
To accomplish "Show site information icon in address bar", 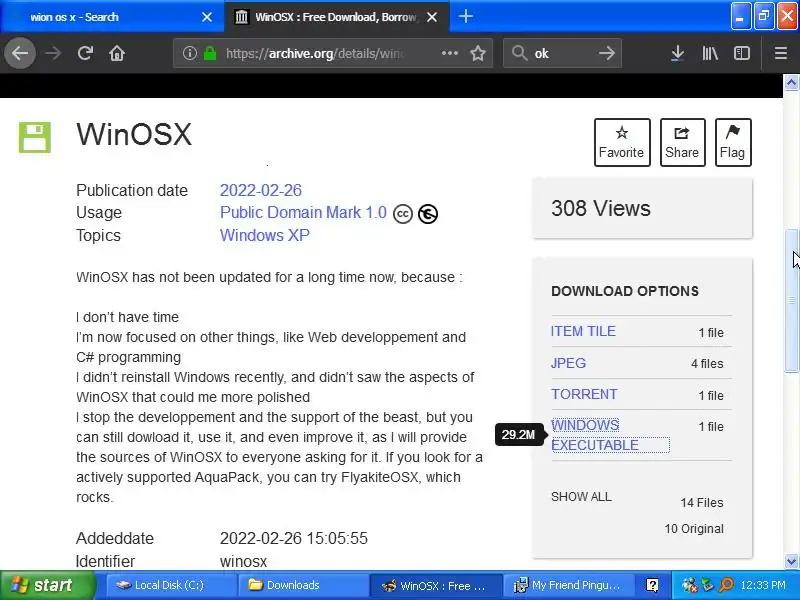I will pyautogui.click(x=189, y=53).
